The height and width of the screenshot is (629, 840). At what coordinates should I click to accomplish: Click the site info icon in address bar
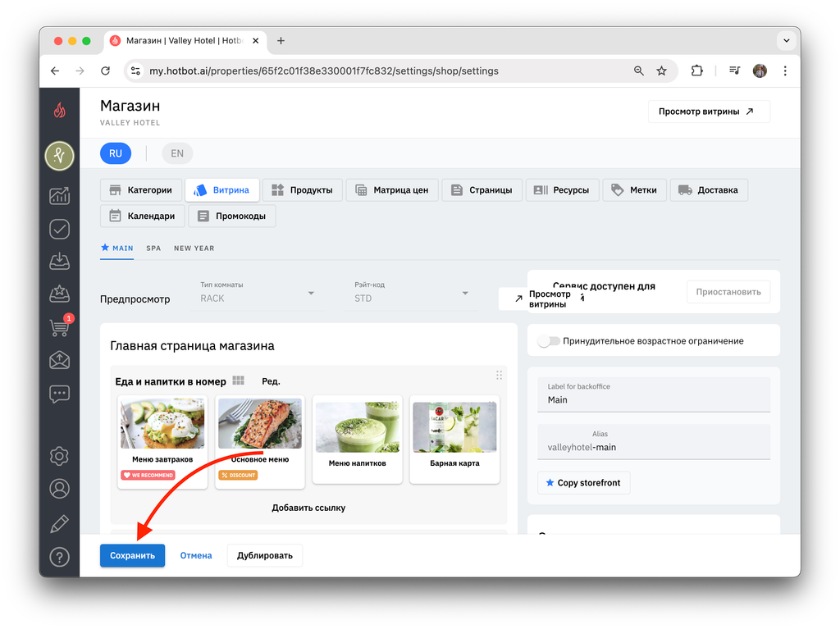click(x=135, y=71)
